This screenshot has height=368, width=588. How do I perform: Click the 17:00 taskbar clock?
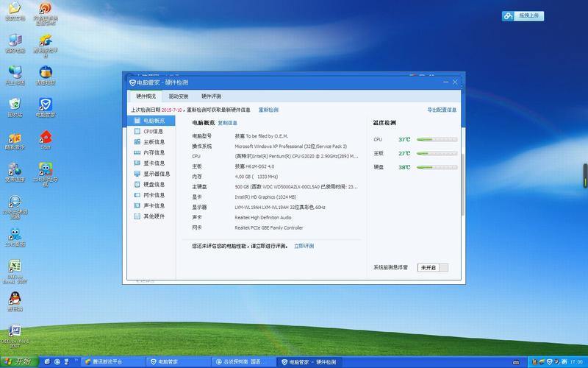pyautogui.click(x=576, y=362)
